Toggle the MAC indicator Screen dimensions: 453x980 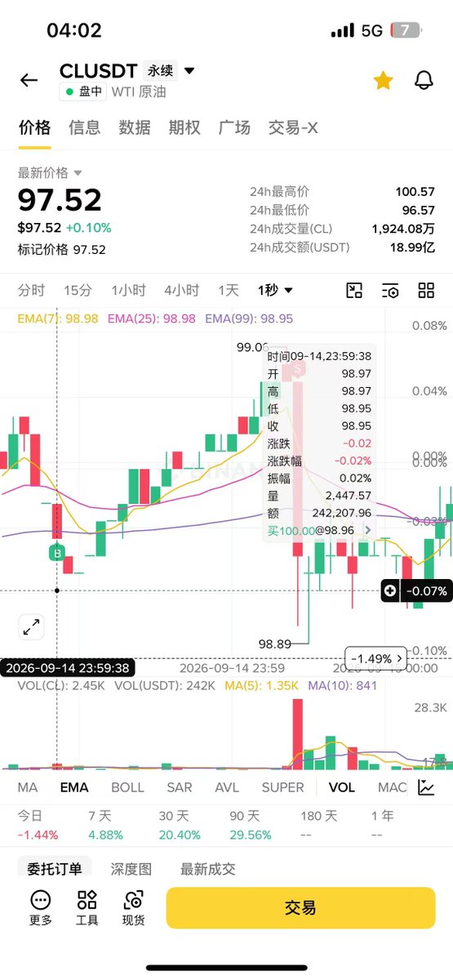point(392,787)
